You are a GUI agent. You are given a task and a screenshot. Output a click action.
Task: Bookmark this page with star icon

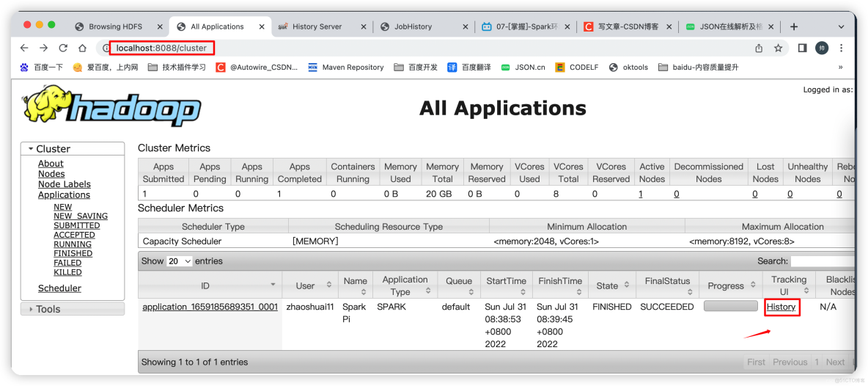pos(778,48)
